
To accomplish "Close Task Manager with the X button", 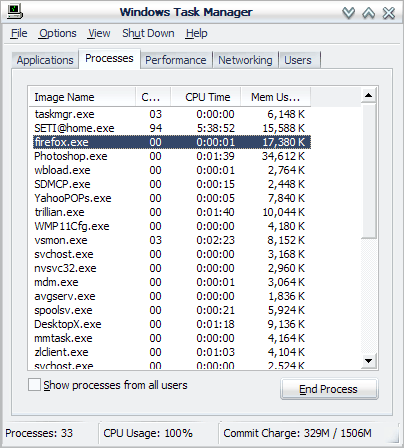I will pos(389,13).
